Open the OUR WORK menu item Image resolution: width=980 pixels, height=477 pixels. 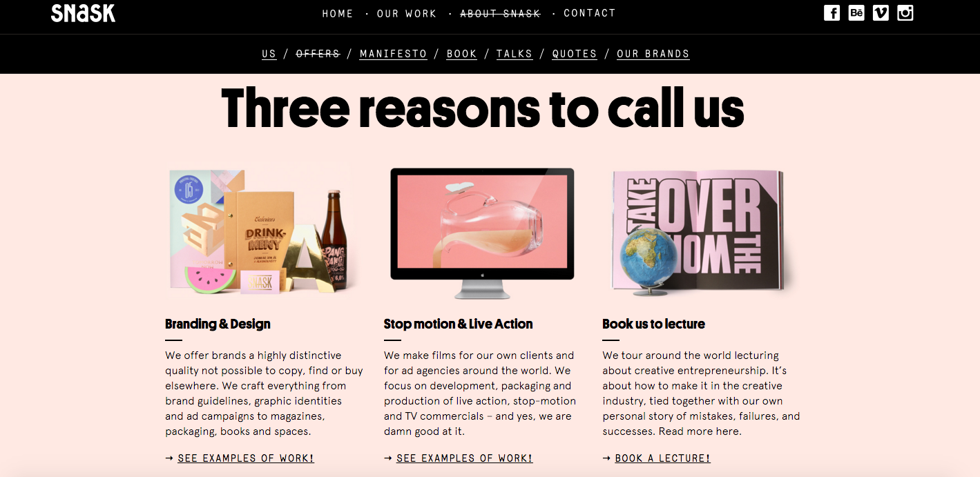pos(407,14)
